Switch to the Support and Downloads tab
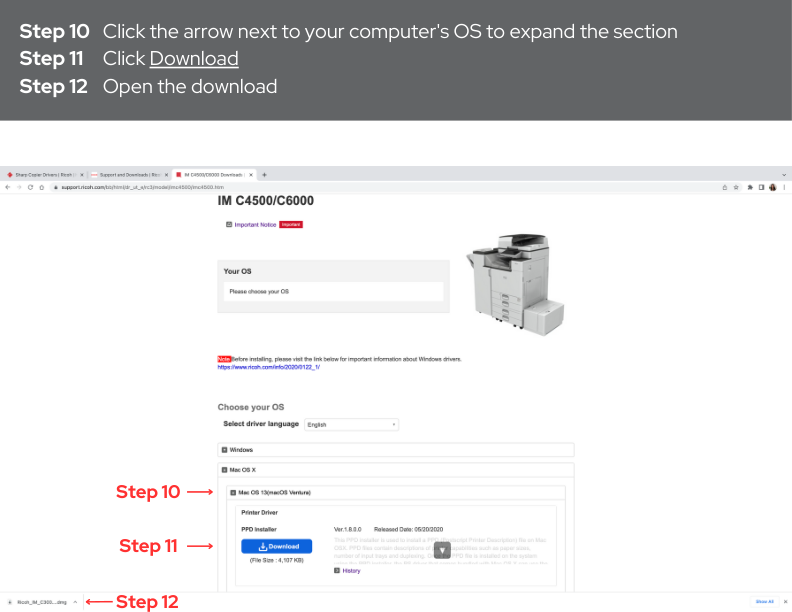The image size is (792, 612). tap(130, 175)
